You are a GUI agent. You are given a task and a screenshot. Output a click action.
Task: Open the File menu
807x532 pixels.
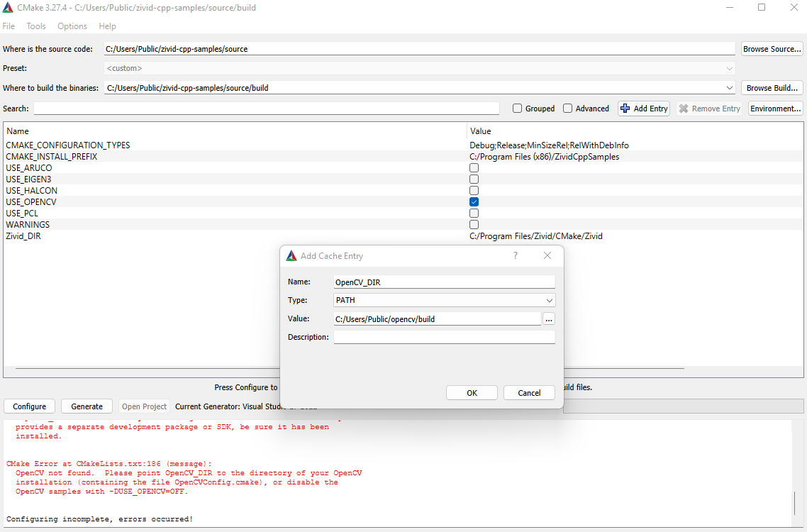[x=9, y=26]
